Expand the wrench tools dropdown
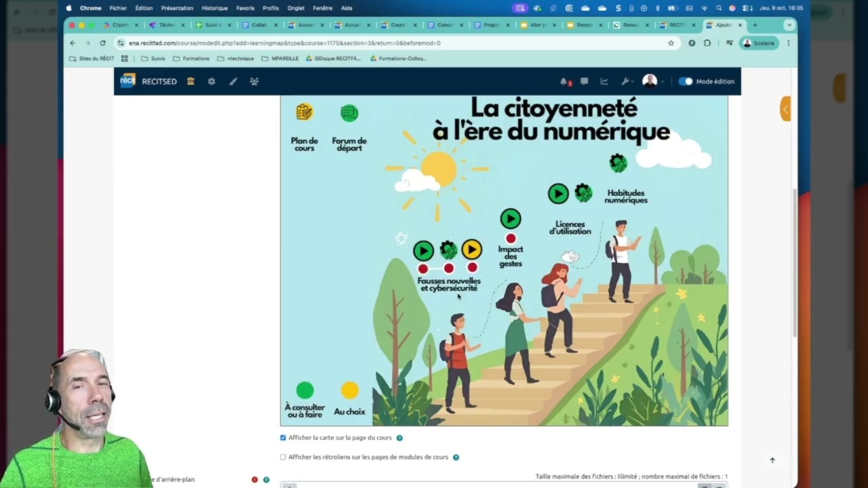The width and height of the screenshot is (868, 488). 627,81
